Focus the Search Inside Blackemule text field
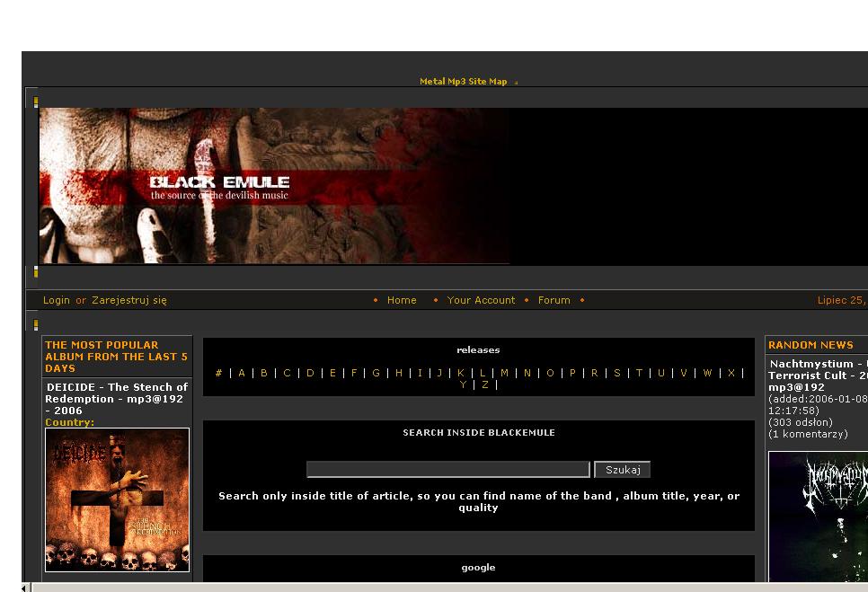 click(x=447, y=469)
